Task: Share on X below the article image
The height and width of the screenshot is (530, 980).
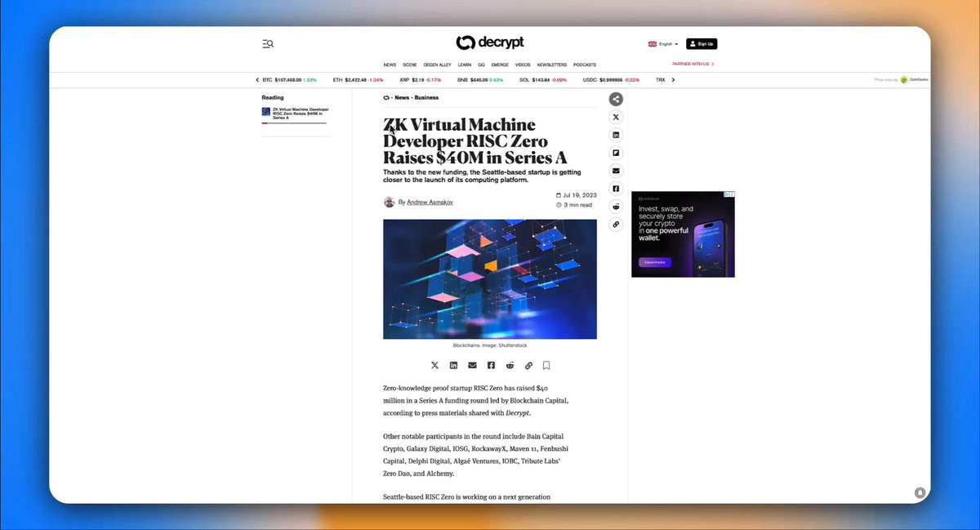Action: point(434,365)
